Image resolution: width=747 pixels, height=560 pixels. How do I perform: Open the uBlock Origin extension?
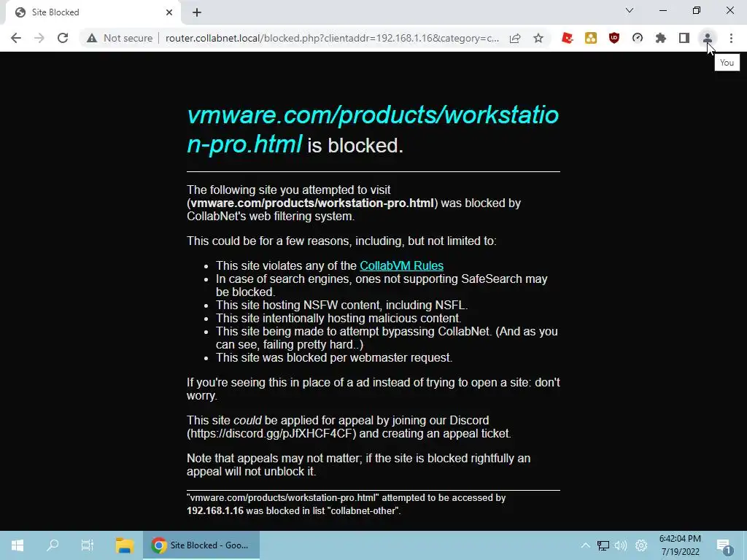(614, 38)
